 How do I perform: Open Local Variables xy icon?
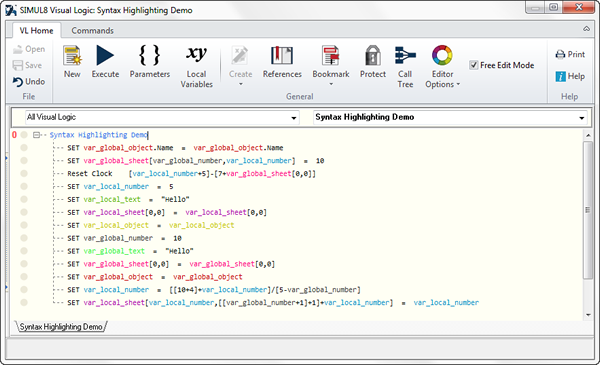pyautogui.click(x=196, y=55)
